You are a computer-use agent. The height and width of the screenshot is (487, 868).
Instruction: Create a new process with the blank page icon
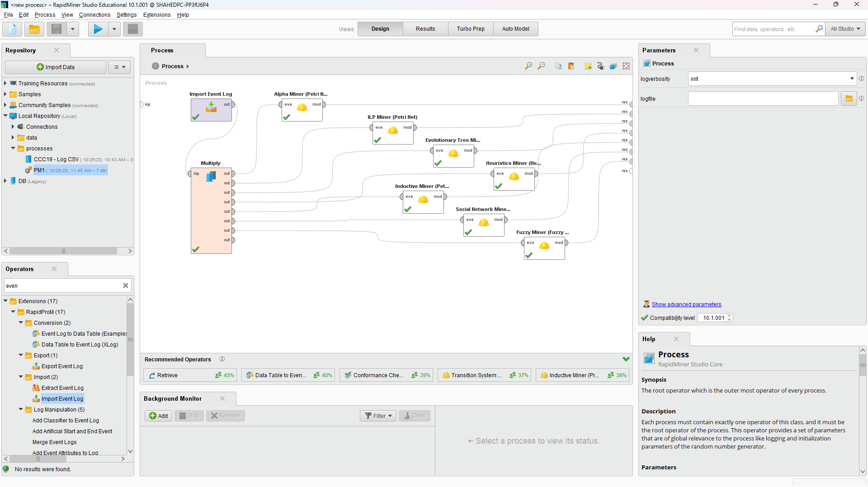[12, 29]
